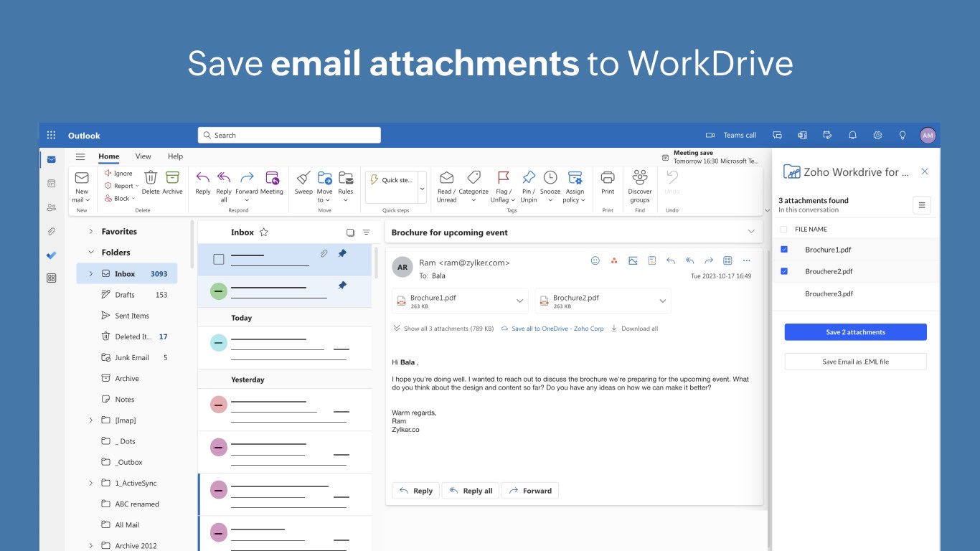Click the emoji reaction icon in message
The image size is (980, 551).
point(595,260)
